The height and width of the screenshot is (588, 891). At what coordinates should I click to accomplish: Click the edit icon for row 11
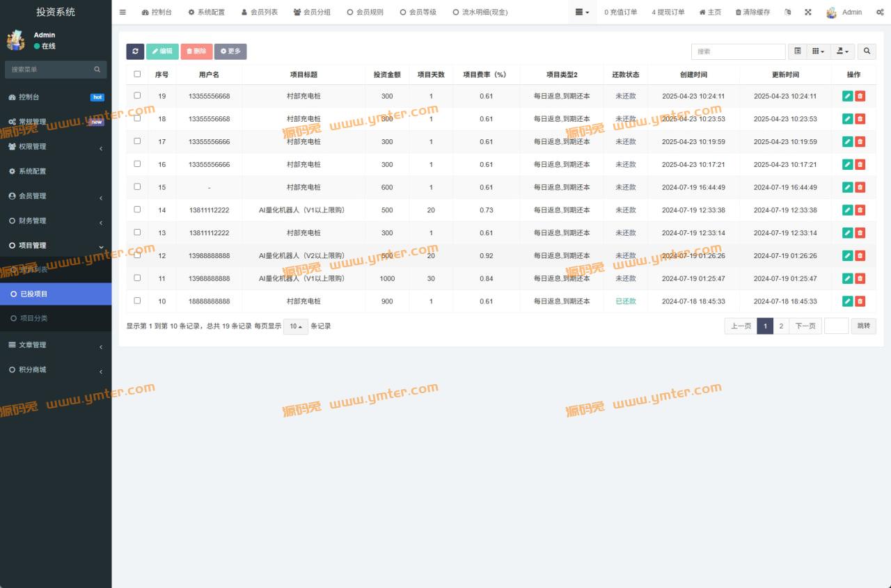847,278
